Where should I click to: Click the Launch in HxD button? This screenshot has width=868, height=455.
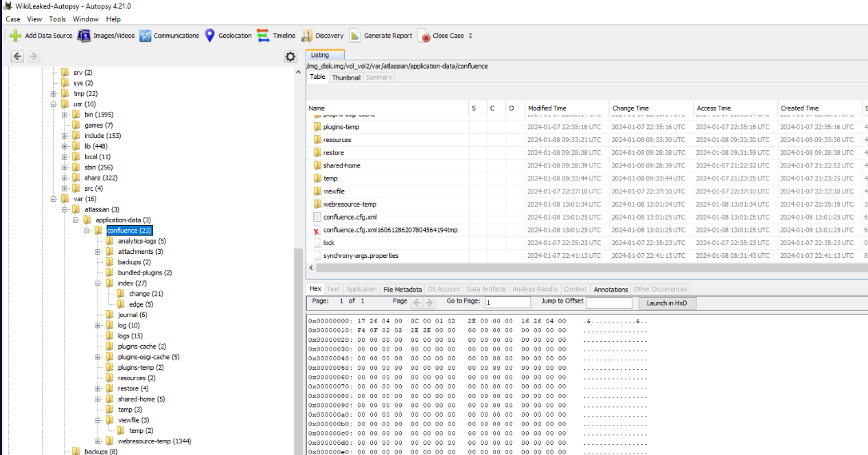pyautogui.click(x=667, y=303)
